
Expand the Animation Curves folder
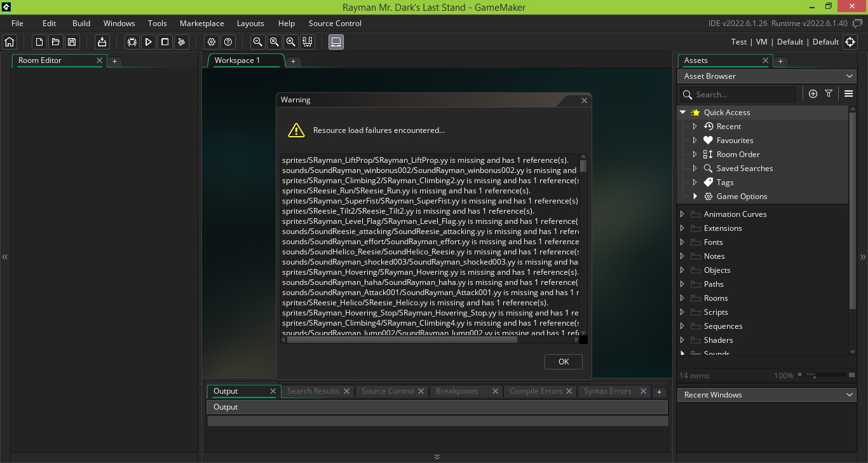pyautogui.click(x=682, y=214)
